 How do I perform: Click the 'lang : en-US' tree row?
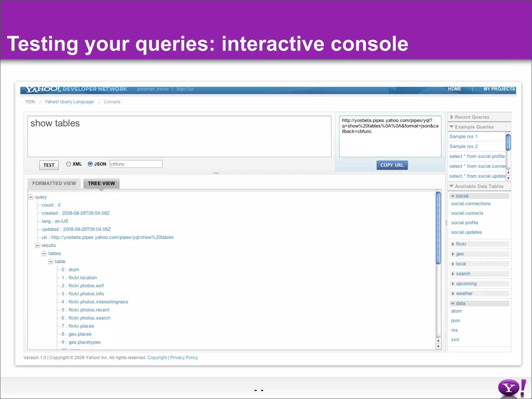(x=55, y=221)
